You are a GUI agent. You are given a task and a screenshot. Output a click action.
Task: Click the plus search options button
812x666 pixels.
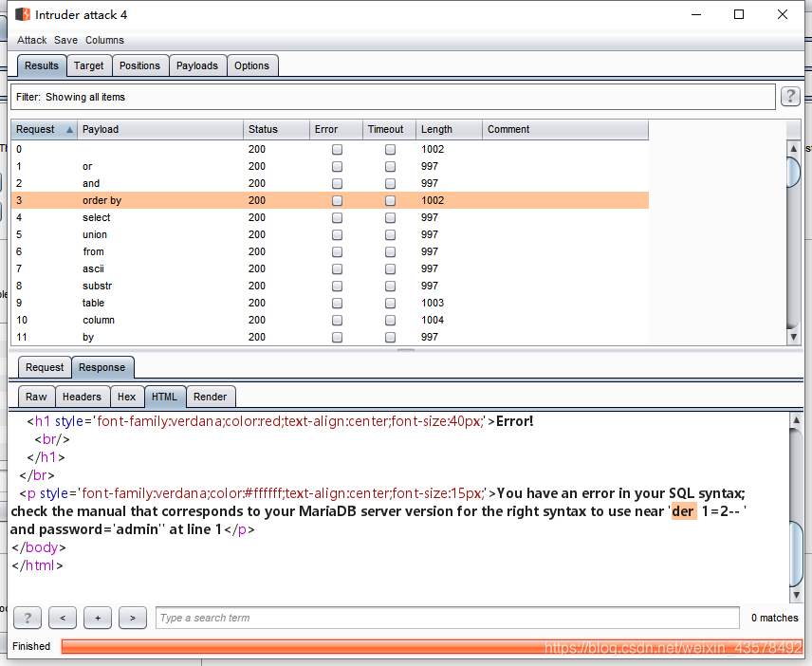98,618
